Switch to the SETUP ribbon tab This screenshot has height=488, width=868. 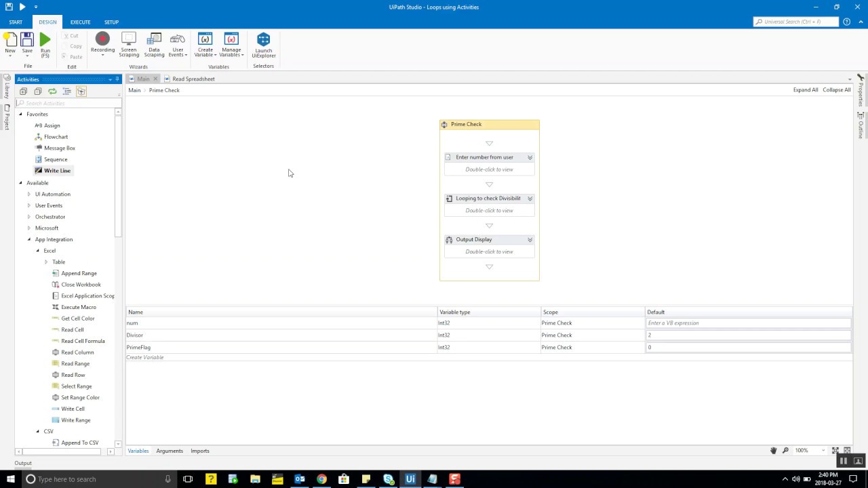(x=111, y=22)
